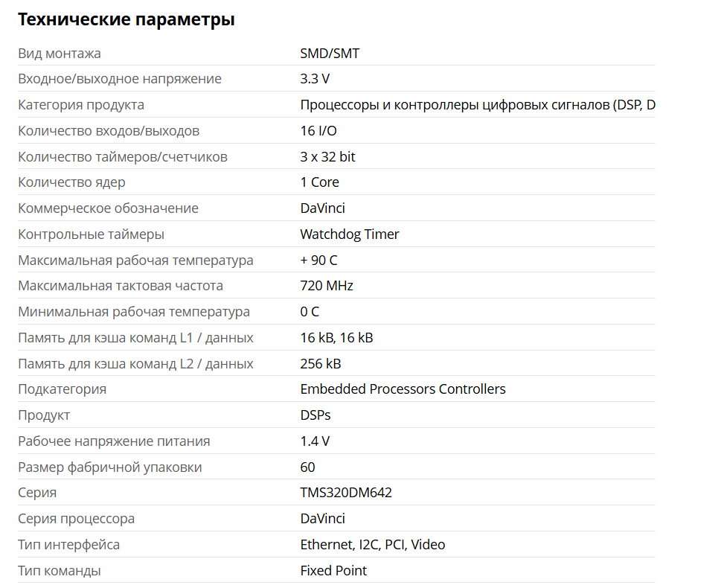The height and width of the screenshot is (588, 724).
Task: Click the "Минимальная рабочая температура" label
Action: click(134, 312)
